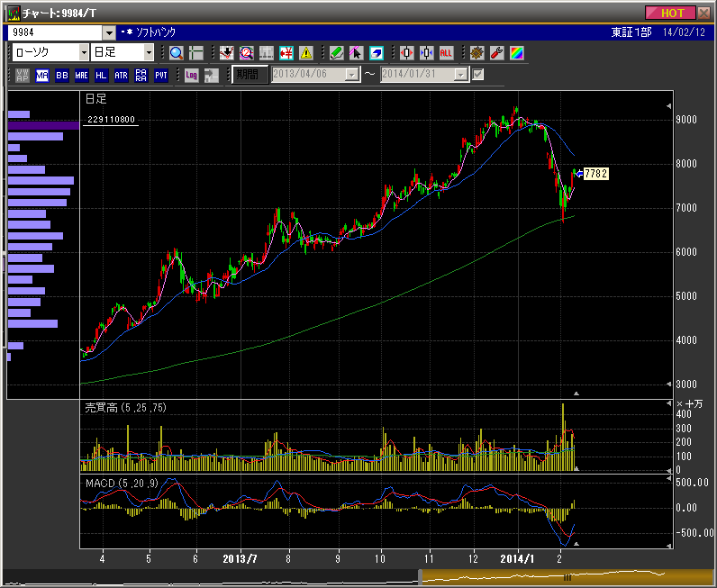Toggle the checkbox beside the end date
Viewport: 717px width, 588px height.
tap(478, 75)
